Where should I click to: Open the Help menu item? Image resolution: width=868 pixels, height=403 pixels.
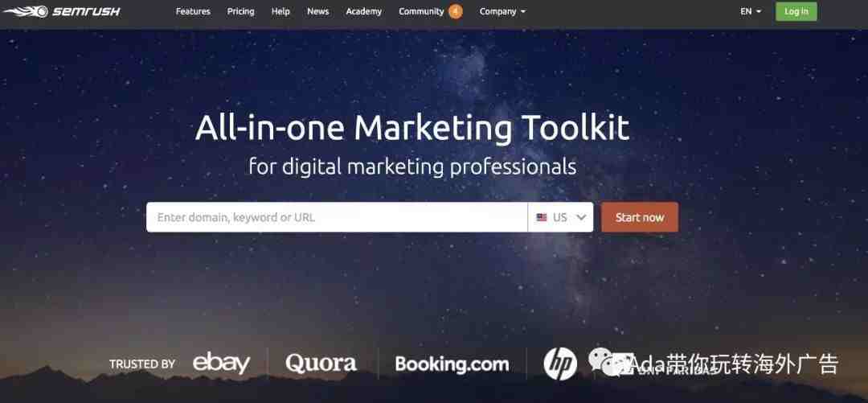click(280, 11)
